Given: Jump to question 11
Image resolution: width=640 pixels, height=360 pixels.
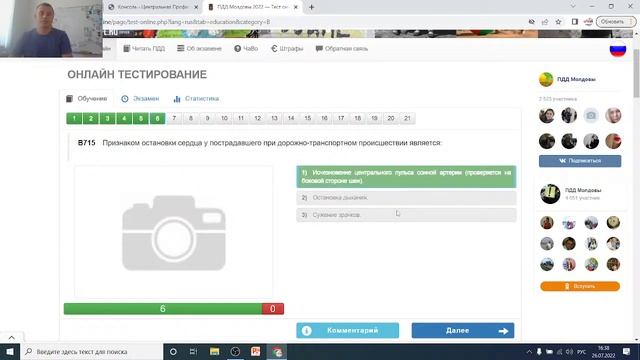Looking at the screenshot, I should coord(241,118).
